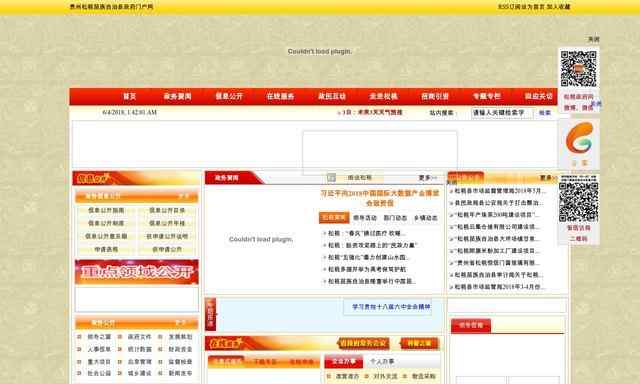Switch to red 企业办事 tab
The height and width of the screenshot is (384, 640).
point(343,362)
